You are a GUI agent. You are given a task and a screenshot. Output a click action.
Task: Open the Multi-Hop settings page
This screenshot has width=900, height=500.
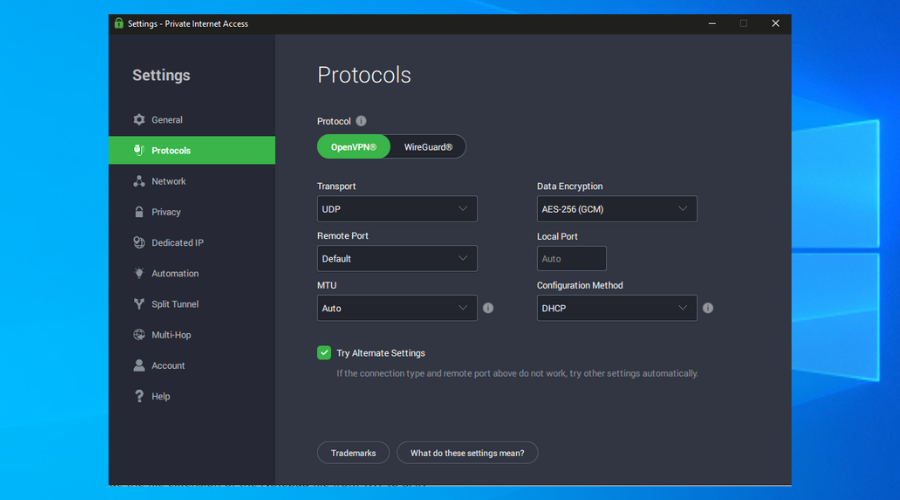tap(171, 335)
